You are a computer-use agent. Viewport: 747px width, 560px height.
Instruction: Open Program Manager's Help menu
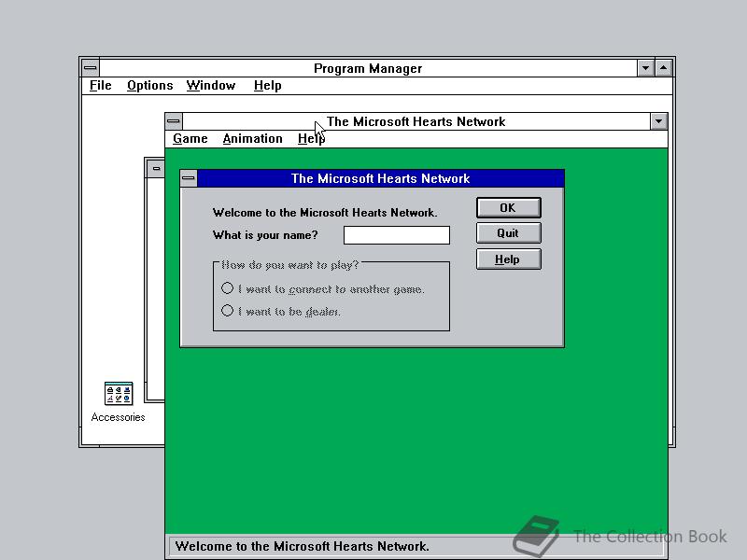point(267,85)
